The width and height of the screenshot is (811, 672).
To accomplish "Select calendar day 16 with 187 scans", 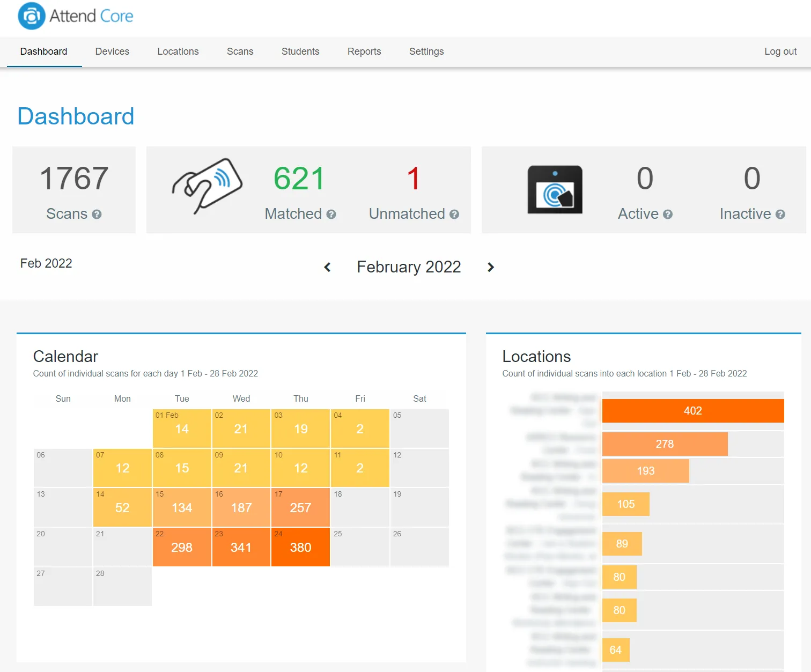I will [x=241, y=507].
